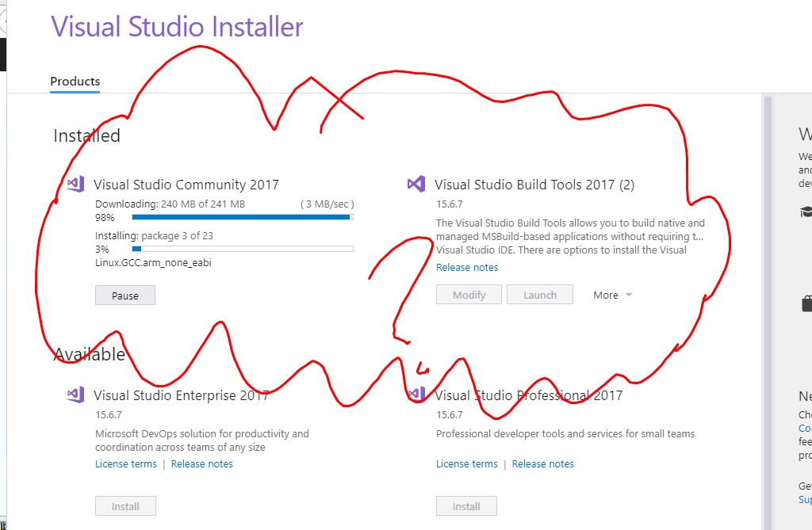The width and height of the screenshot is (812, 530).
Task: Launch Visual Studio Build Tools 2017
Action: click(x=539, y=295)
